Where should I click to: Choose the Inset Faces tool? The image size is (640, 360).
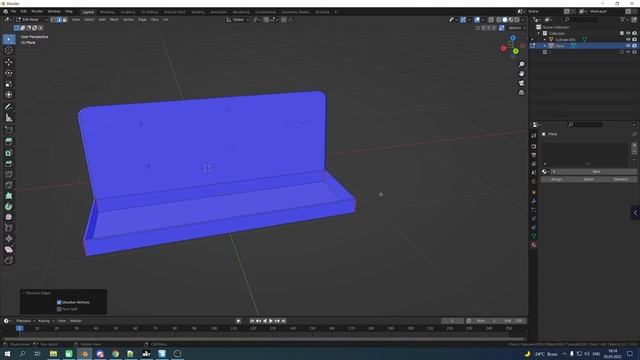9,153
